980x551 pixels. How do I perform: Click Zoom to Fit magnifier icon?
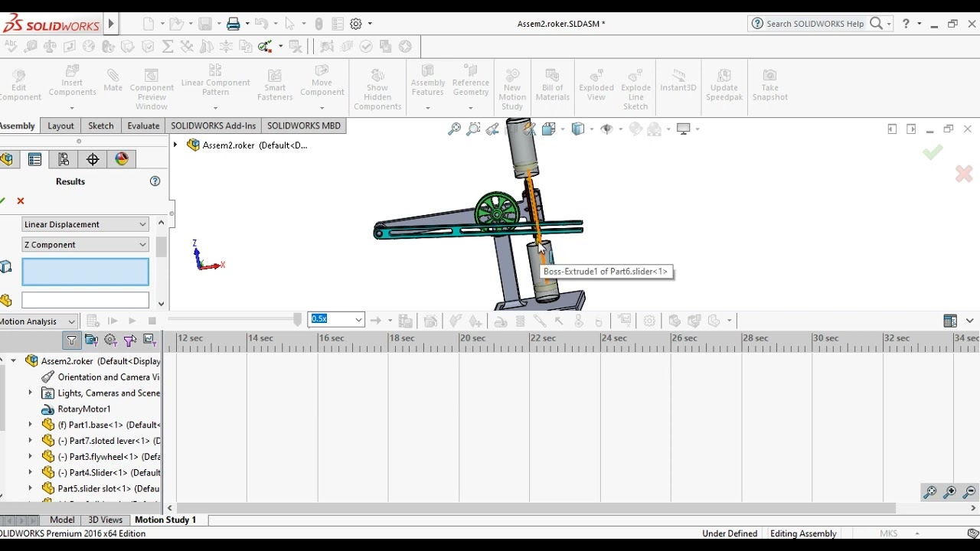[x=454, y=129]
